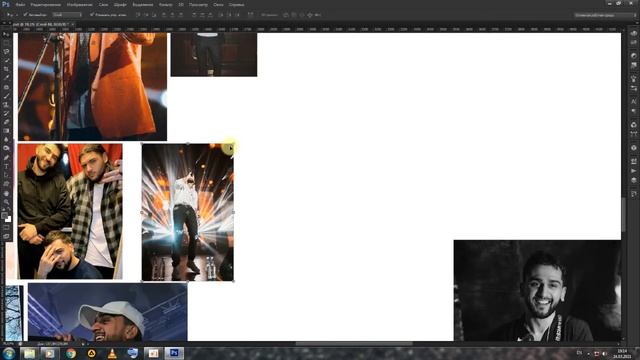Select the Blur tool
Screen dimensions: 640x360
(6, 139)
